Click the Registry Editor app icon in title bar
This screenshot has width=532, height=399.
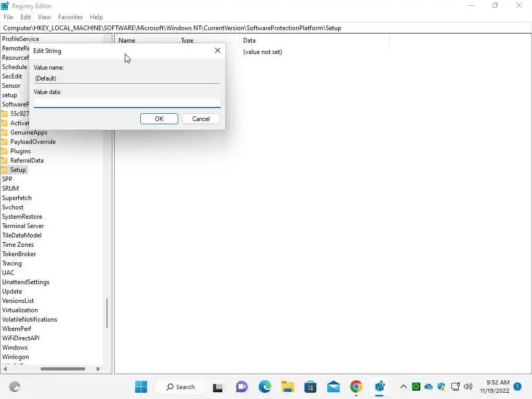click(5, 6)
